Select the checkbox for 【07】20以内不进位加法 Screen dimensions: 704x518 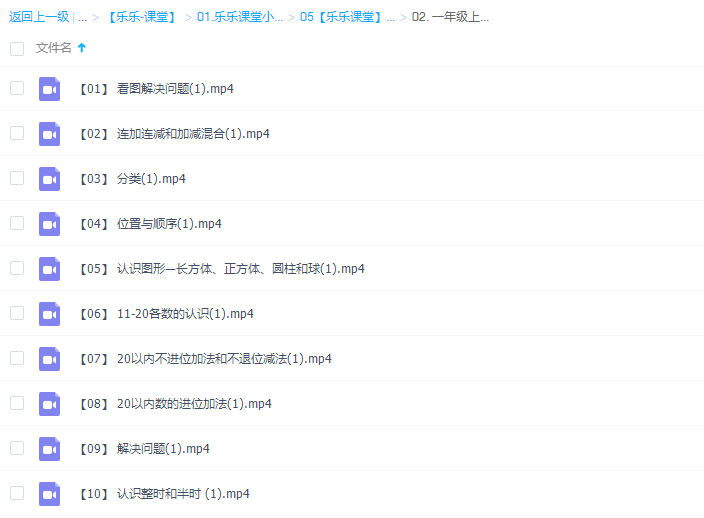[x=17, y=358]
